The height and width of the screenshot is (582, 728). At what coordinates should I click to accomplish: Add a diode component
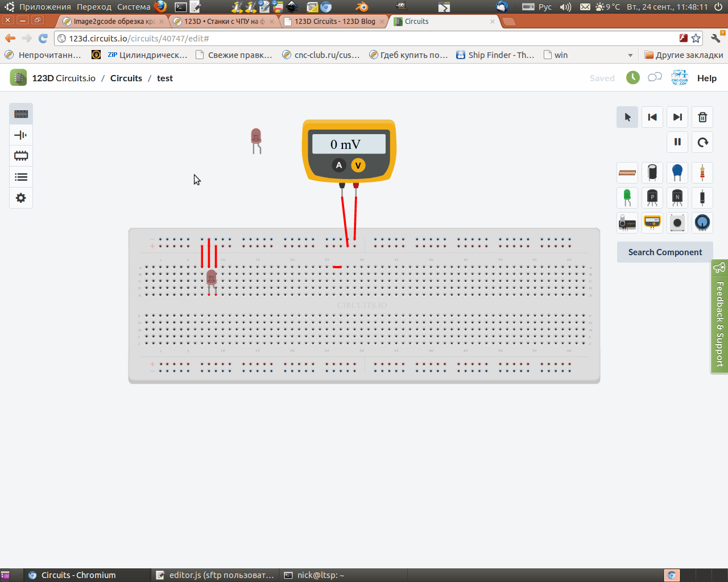pyautogui.click(x=702, y=198)
